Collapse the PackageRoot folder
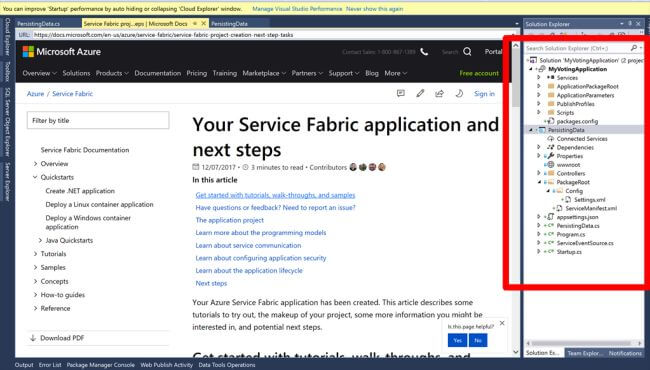Screen dimensions: 650x370 click(539, 182)
